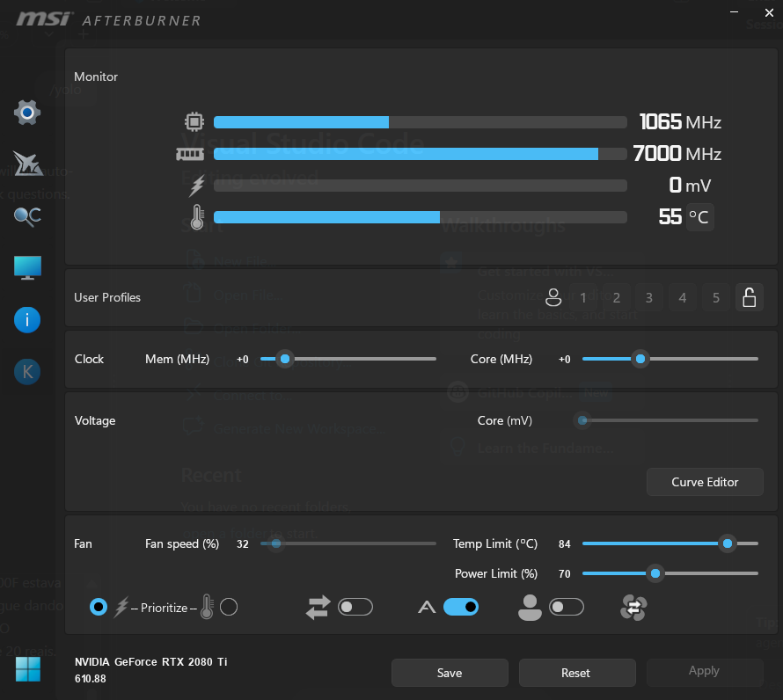The image size is (783, 700).
Task: Toggle the link limits switch
Action: click(x=355, y=607)
